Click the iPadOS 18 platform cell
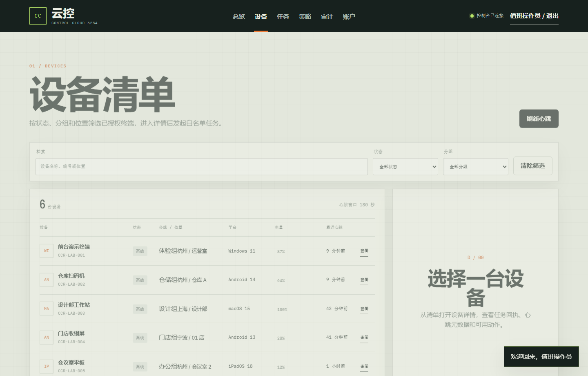The image size is (588, 376). (x=241, y=366)
